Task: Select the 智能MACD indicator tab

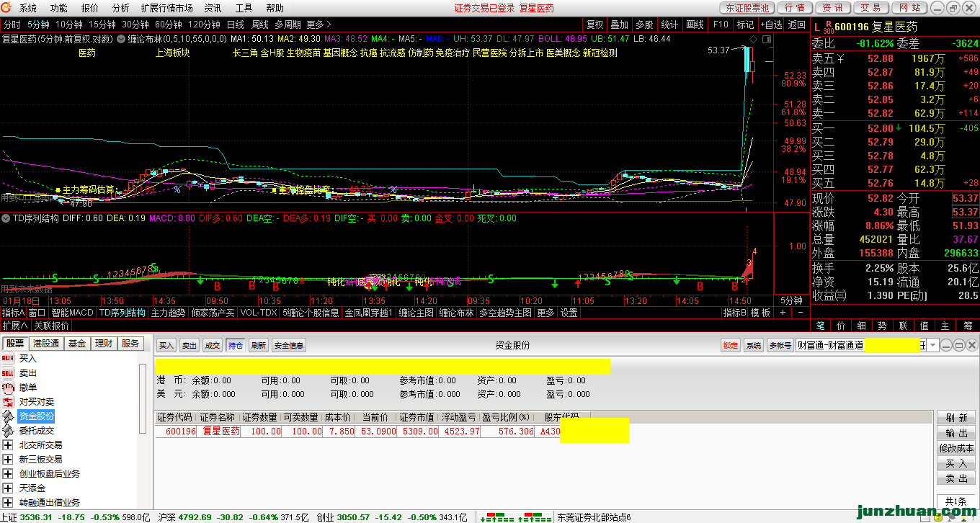Action: tap(72, 313)
